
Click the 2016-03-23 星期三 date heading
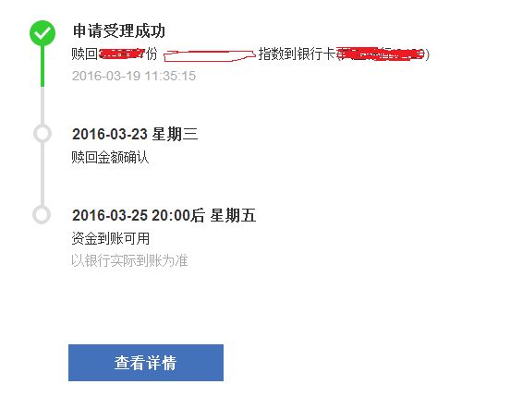135,134
